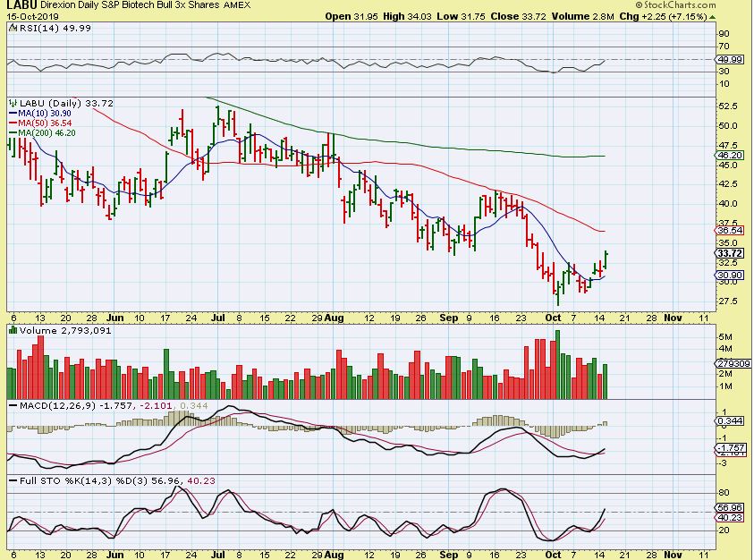Image resolution: width=754 pixels, height=560 pixels.
Task: Click the MA(10) 30.90 legend text
Action: click(44, 114)
